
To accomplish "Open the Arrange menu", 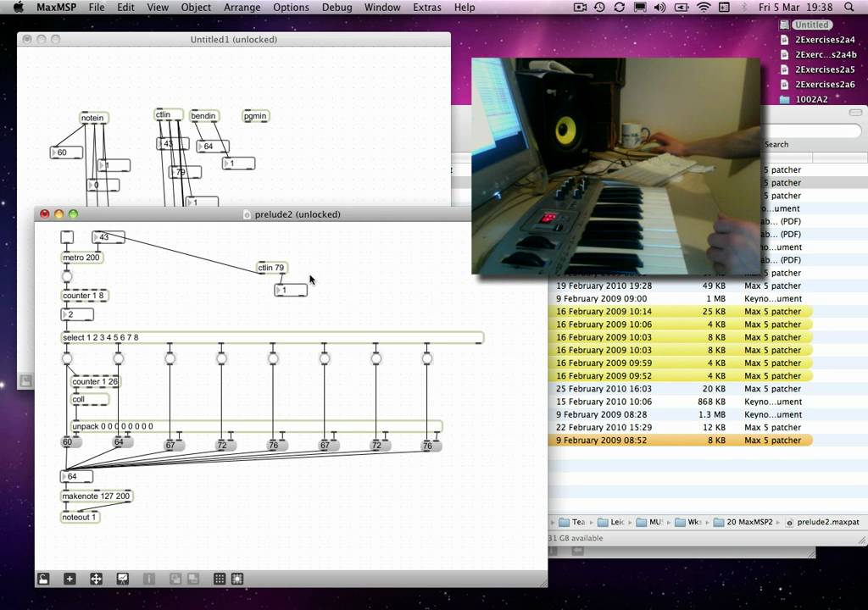I will [242, 7].
